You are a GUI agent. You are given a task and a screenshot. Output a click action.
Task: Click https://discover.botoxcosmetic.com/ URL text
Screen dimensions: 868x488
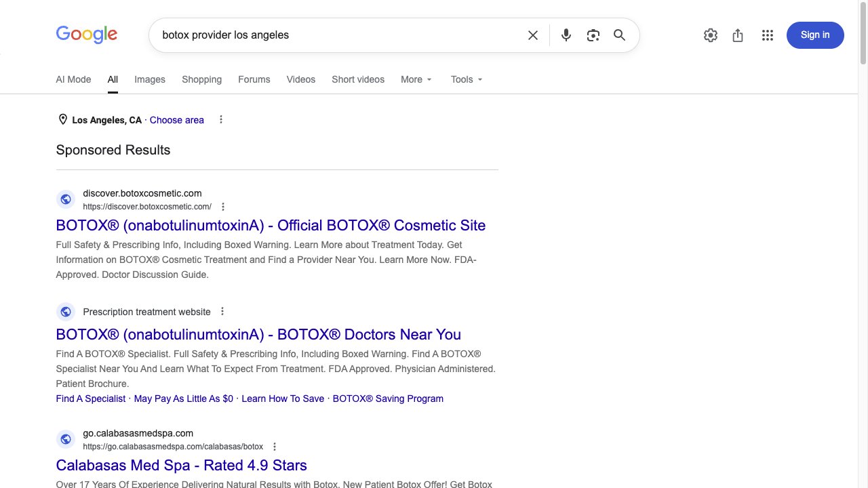click(x=147, y=207)
